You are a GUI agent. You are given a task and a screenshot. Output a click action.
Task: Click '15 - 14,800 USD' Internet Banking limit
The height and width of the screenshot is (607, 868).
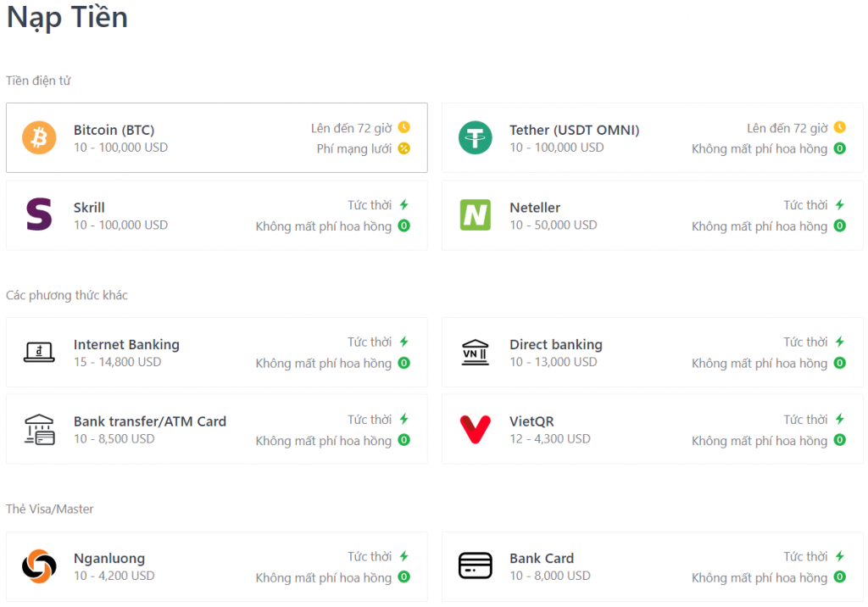point(117,362)
